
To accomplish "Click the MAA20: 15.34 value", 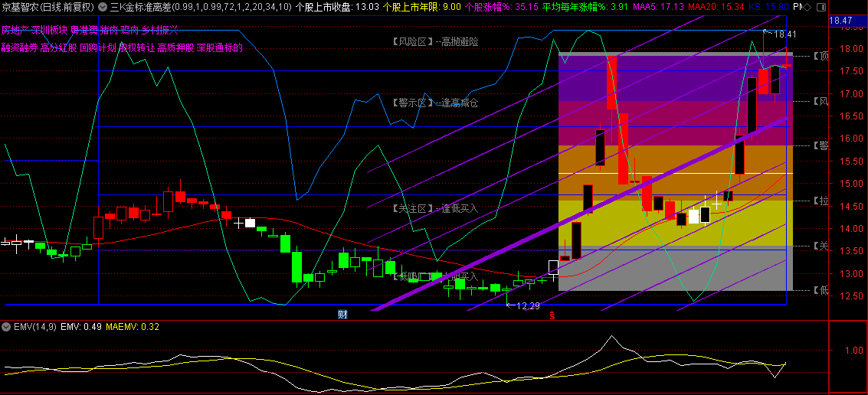I will pyautogui.click(x=717, y=7).
